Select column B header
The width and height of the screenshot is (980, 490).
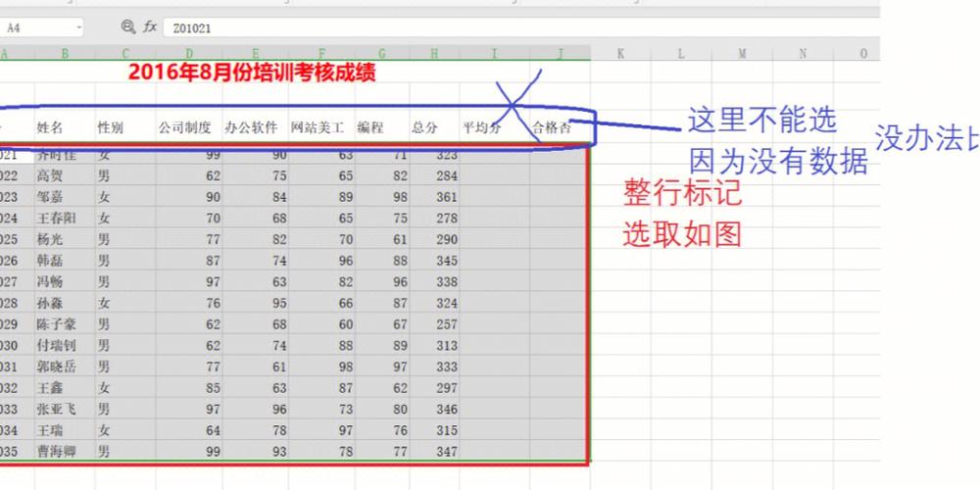[65, 54]
